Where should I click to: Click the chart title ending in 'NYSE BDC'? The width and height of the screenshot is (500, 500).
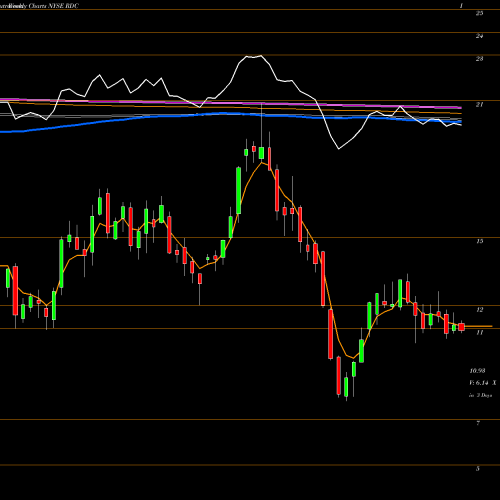coord(40,6)
